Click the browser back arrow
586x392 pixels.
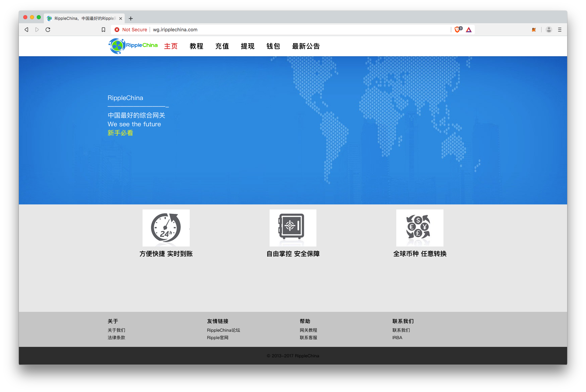[x=26, y=30]
